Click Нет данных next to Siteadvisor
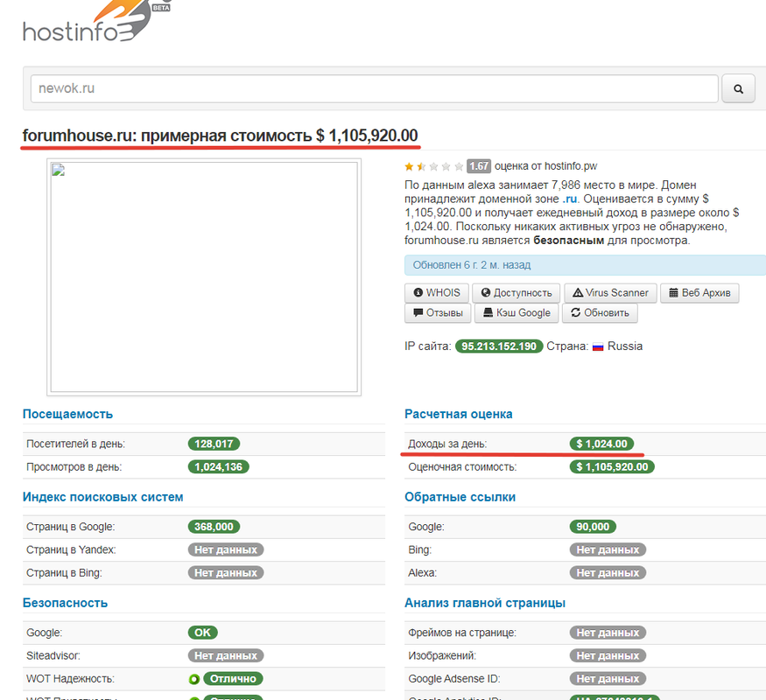The image size is (766, 700). 226,655
